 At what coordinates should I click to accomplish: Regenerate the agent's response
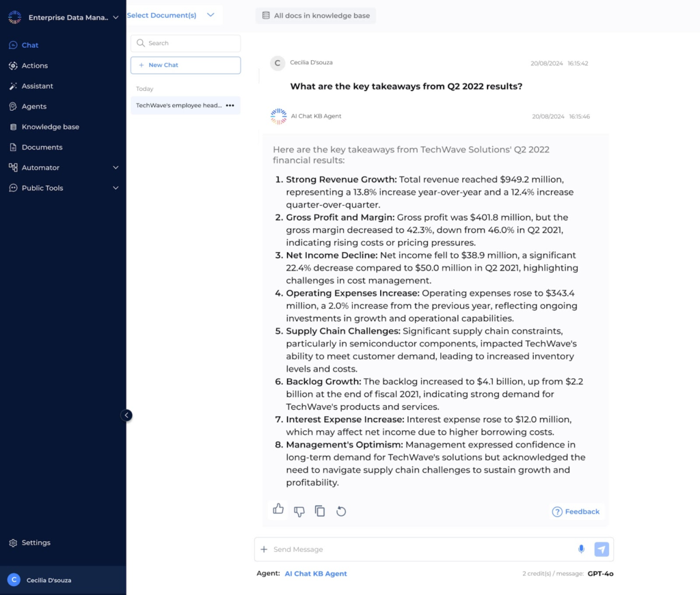[x=341, y=510]
